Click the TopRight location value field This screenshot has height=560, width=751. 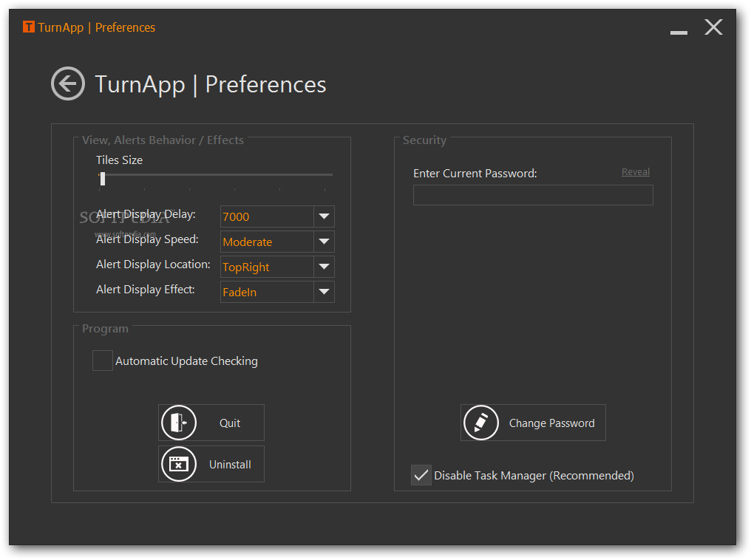click(267, 267)
